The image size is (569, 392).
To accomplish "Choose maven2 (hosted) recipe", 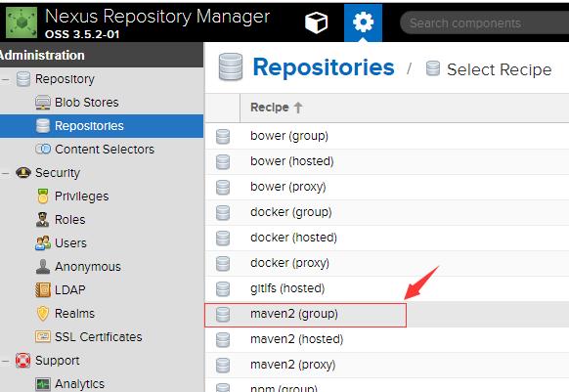I will pyautogui.click(x=387, y=339).
